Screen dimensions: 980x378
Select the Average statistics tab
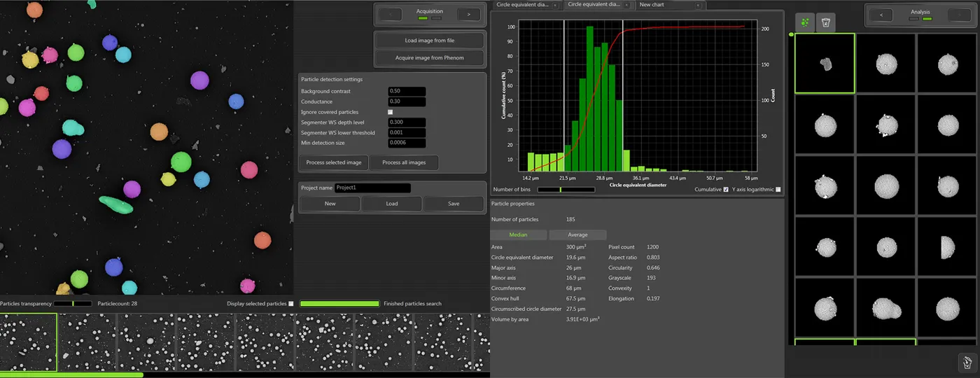pos(577,235)
